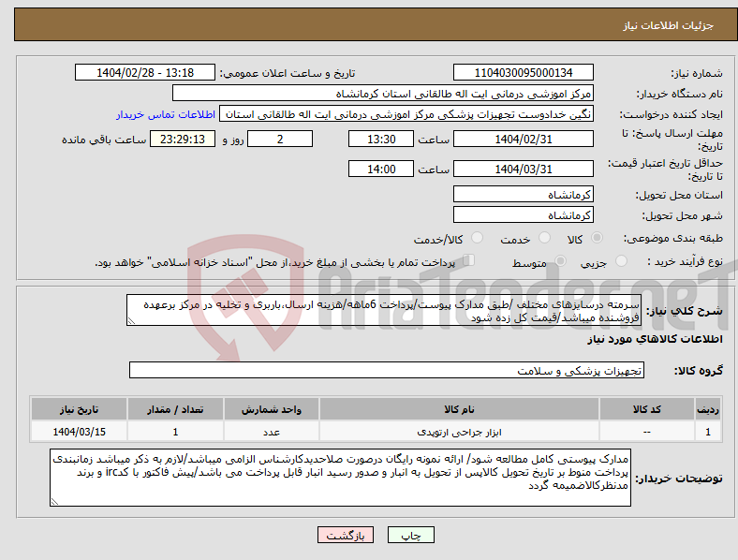Click the validity time field 14:00

pos(381,169)
